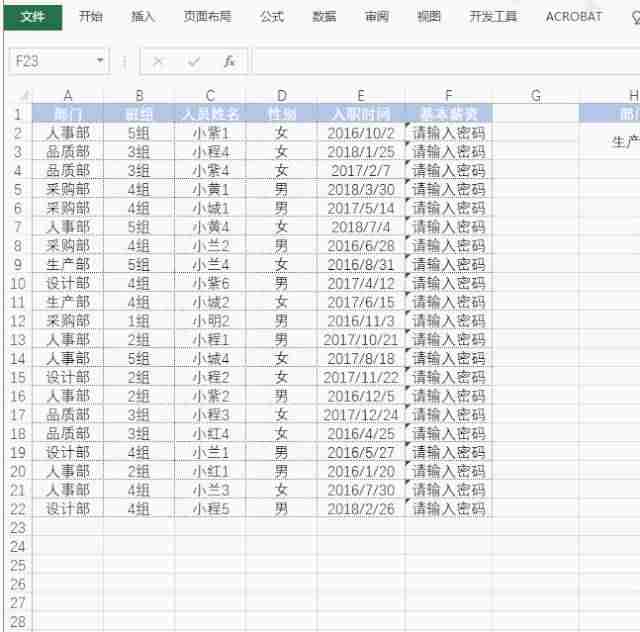Select column F header
This screenshot has width=640, height=632.
[449, 96]
